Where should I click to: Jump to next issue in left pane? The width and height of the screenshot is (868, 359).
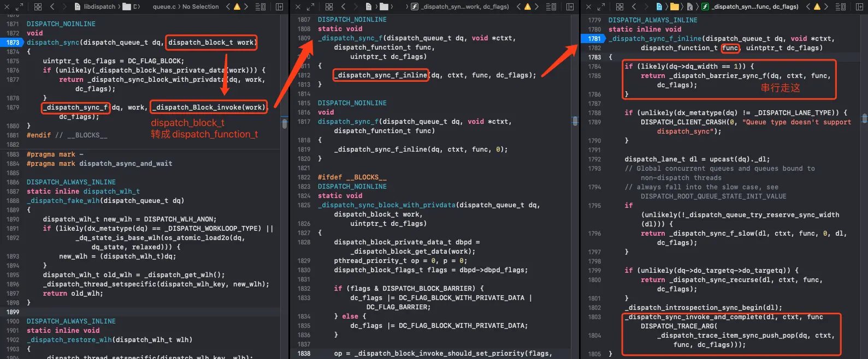pyautogui.click(x=246, y=7)
